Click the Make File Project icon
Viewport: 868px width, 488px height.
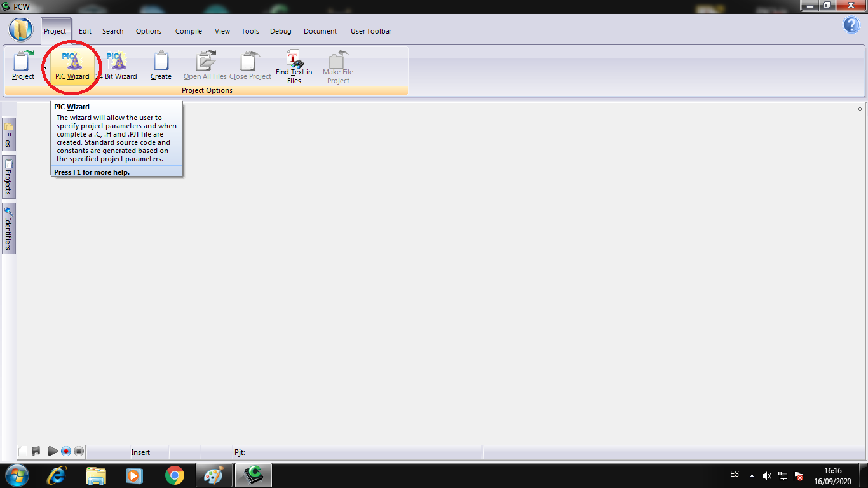click(x=338, y=67)
